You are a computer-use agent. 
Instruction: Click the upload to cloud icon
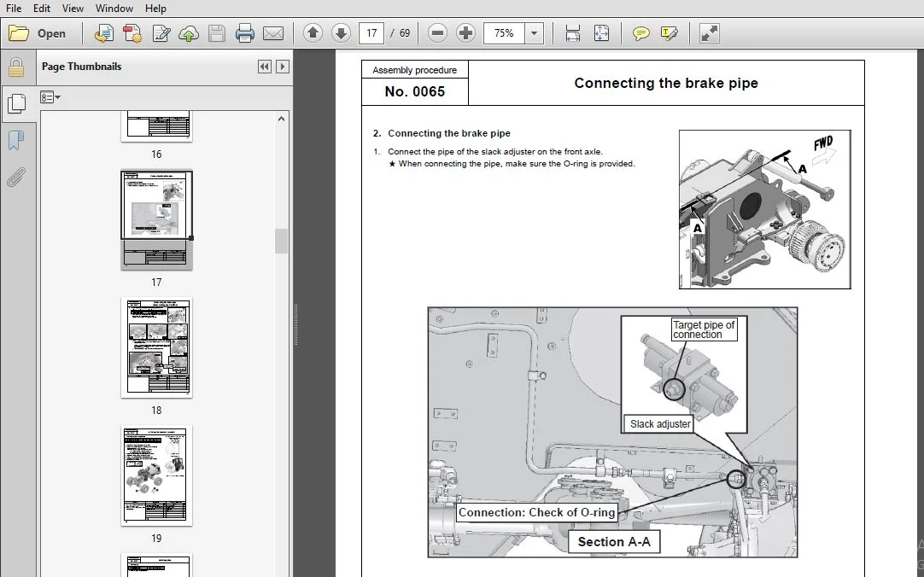[189, 33]
